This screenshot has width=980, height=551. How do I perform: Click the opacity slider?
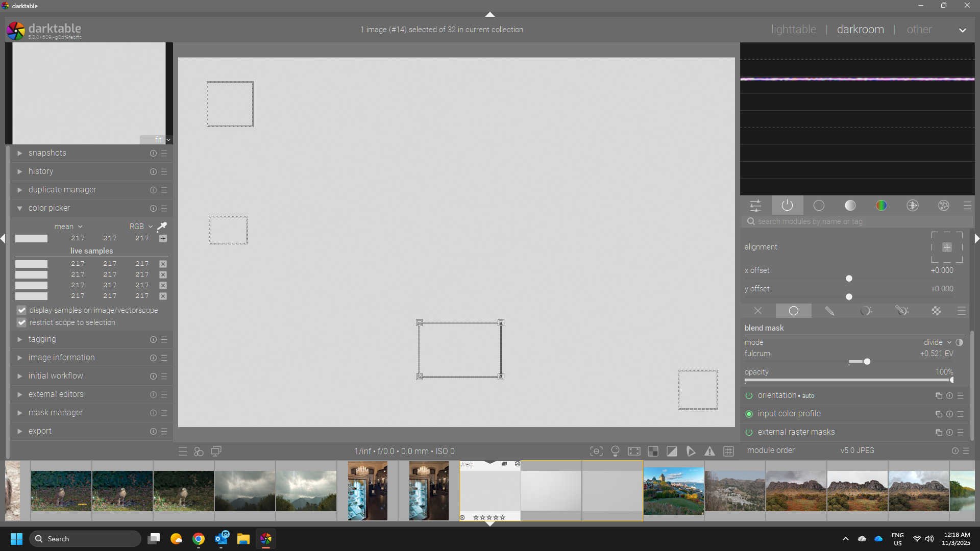(847, 380)
